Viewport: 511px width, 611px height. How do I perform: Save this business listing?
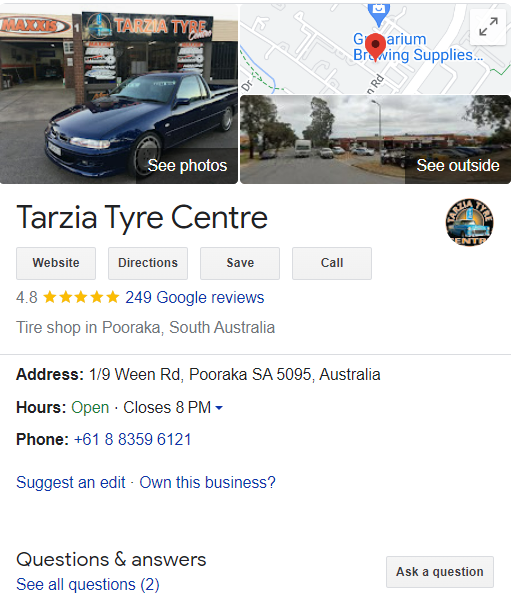coord(240,263)
